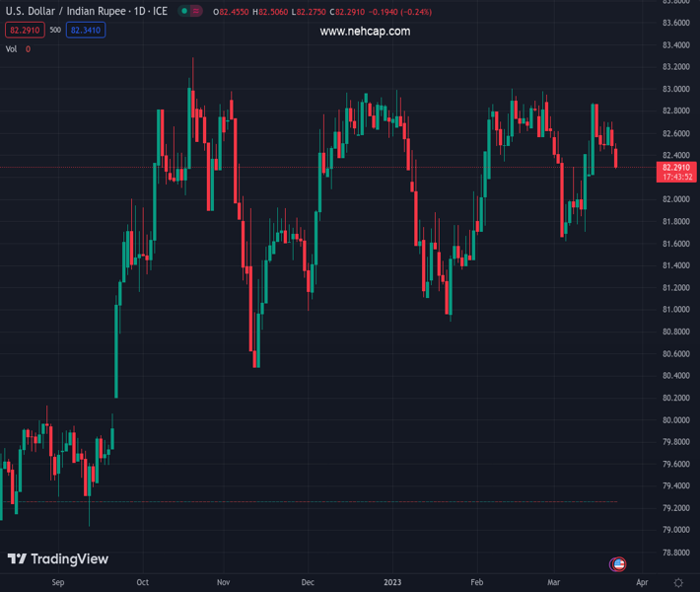Click the 80.0000 level on price scale
Image resolution: width=700 pixels, height=592 pixels.
(x=676, y=420)
